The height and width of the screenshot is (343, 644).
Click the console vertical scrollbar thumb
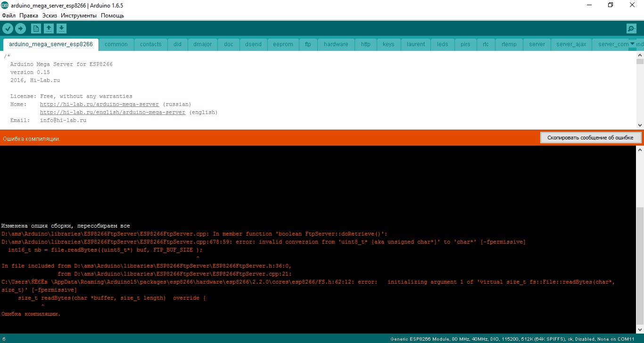(640, 266)
